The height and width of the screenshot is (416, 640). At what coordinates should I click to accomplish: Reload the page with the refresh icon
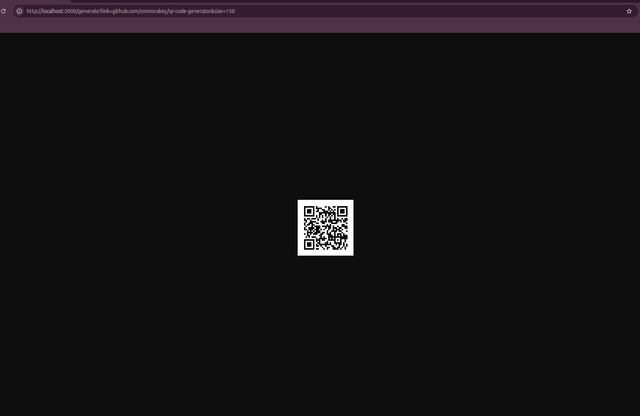coord(3,11)
